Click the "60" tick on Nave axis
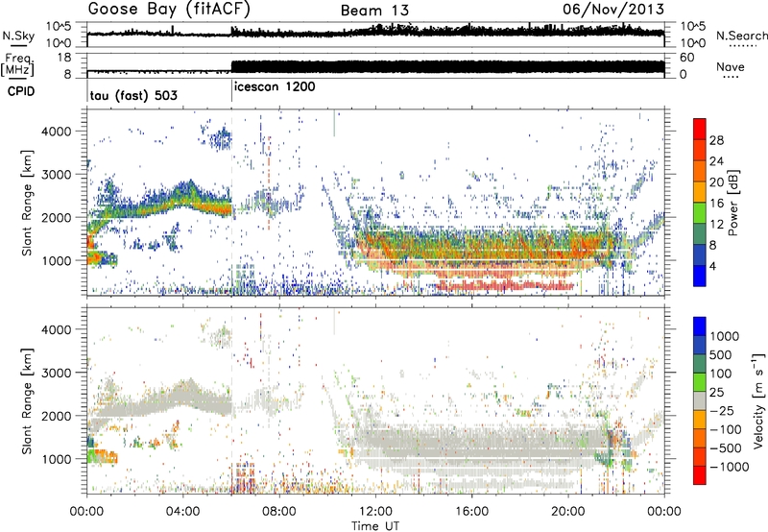The height and width of the screenshot is (532, 768). click(x=687, y=58)
